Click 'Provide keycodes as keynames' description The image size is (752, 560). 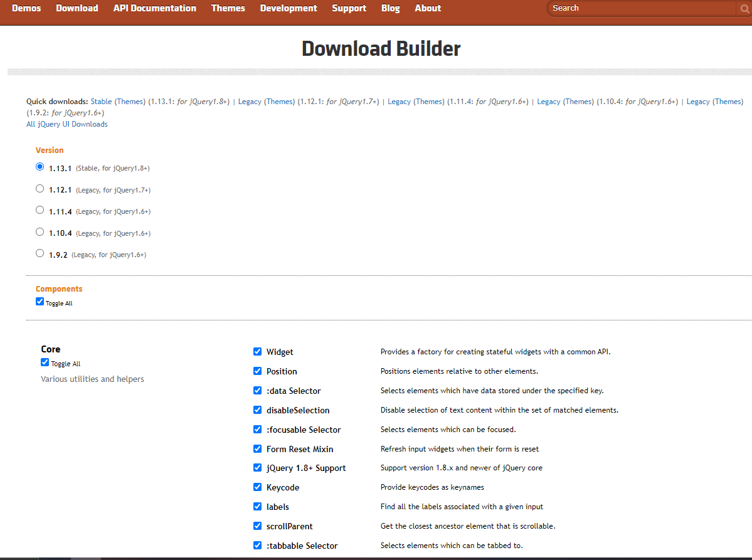[432, 487]
